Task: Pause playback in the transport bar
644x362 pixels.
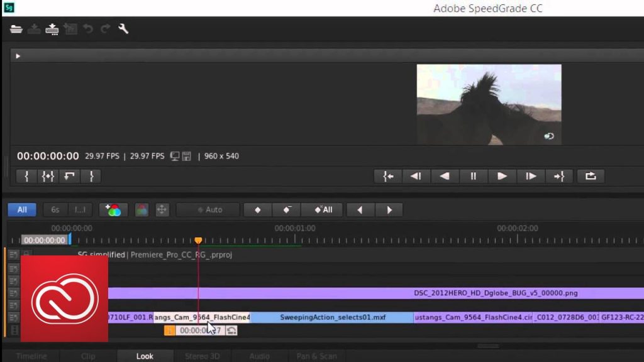Action: [473, 177]
